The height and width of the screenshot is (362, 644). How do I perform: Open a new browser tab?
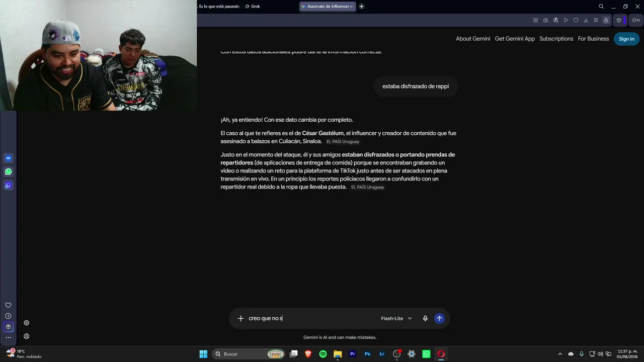tap(361, 7)
